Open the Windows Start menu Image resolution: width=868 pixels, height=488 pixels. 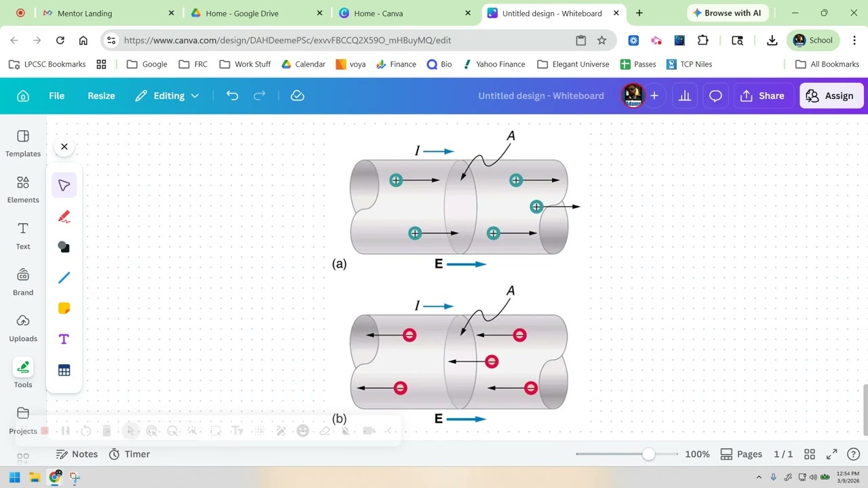coord(14,477)
